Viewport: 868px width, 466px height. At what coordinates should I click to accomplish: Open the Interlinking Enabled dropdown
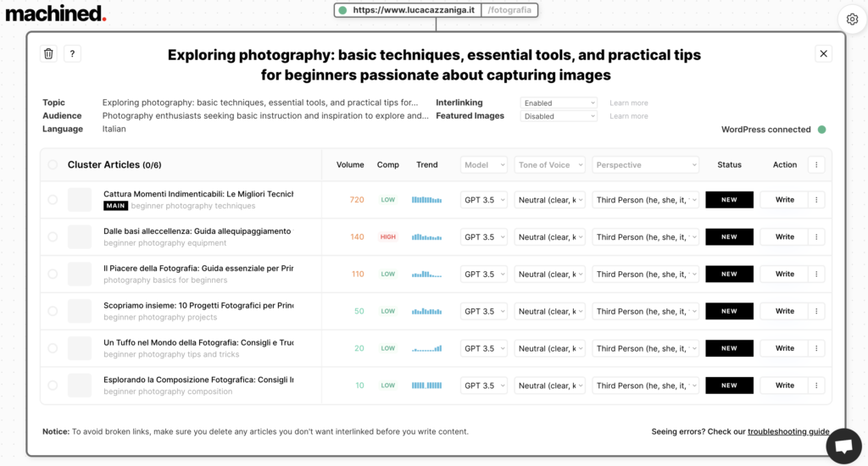pos(559,103)
